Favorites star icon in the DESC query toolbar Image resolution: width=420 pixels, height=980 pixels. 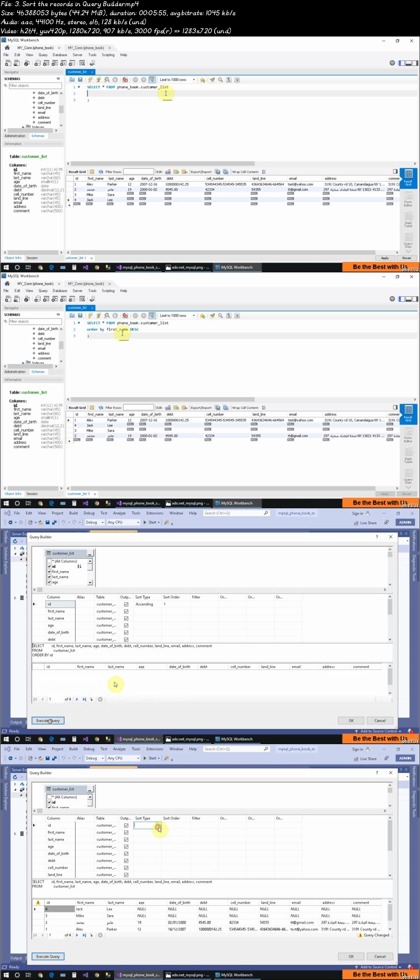pos(202,315)
